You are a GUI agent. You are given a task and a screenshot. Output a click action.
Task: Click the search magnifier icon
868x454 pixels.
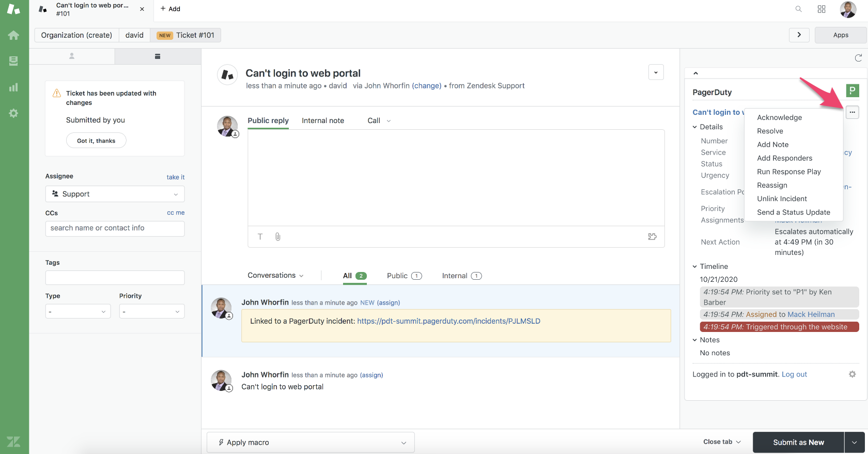click(x=798, y=9)
